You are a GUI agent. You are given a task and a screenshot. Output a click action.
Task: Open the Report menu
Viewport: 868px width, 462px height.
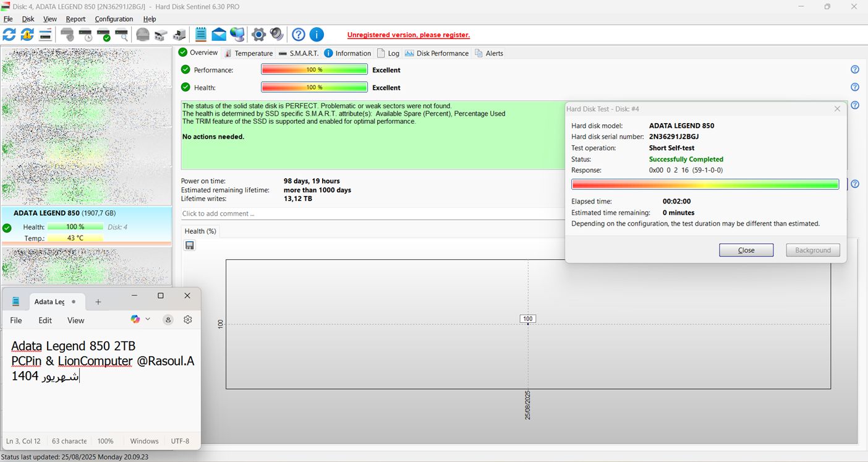(x=75, y=19)
